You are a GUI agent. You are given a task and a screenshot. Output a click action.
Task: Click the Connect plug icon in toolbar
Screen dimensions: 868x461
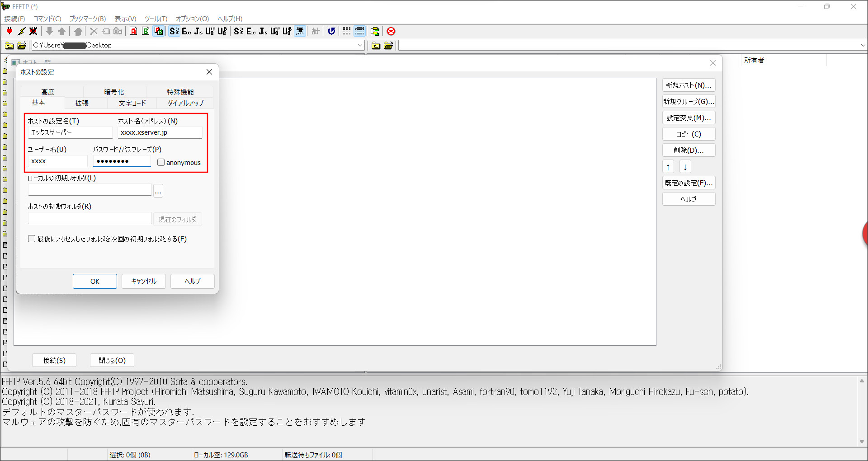click(x=9, y=31)
